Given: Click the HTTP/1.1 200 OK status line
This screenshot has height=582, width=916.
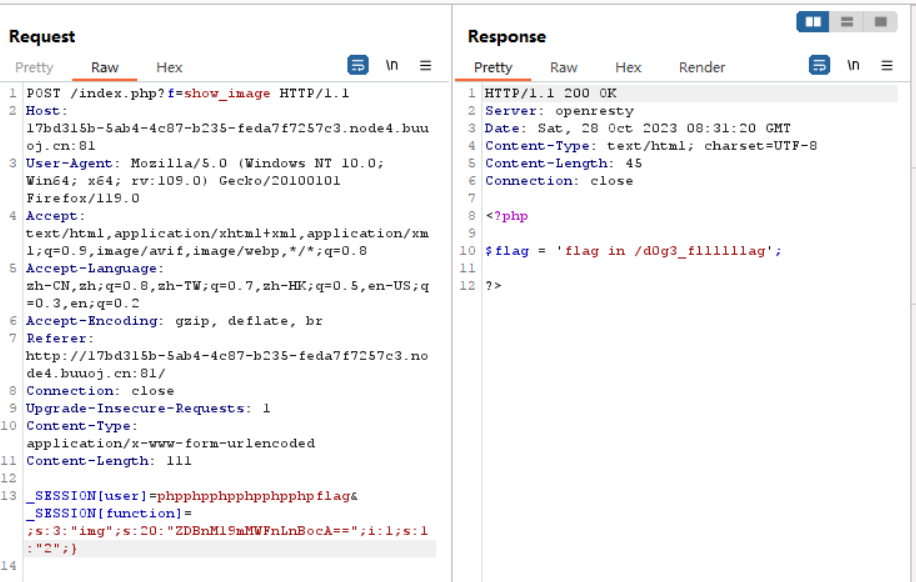Looking at the screenshot, I should (550, 93).
